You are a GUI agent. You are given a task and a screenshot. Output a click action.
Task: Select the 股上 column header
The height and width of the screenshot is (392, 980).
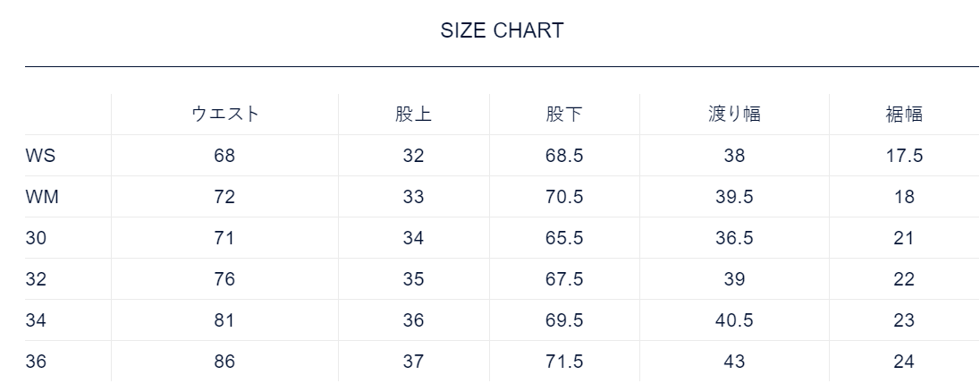click(413, 115)
